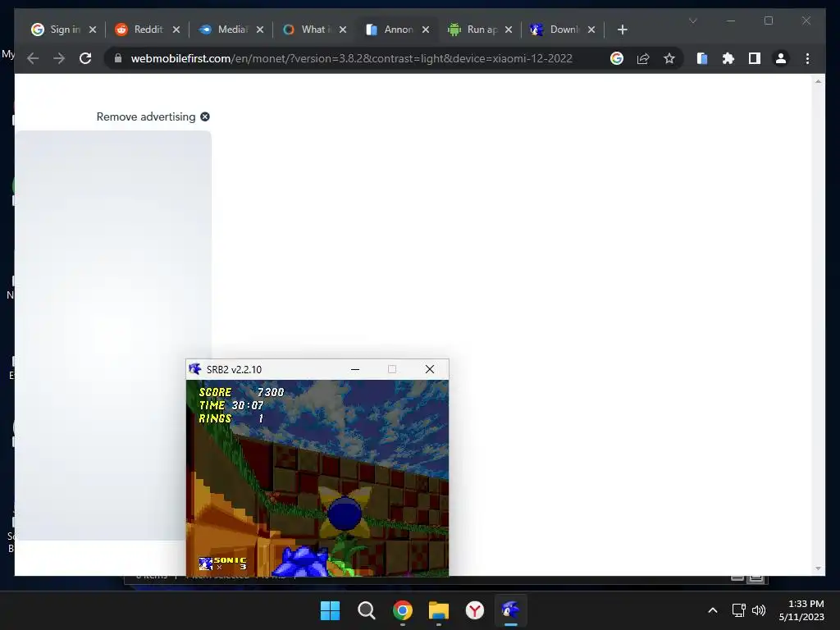Open the Extensions puzzle menu
Image resolution: width=840 pixels, height=630 pixels.
click(728, 58)
